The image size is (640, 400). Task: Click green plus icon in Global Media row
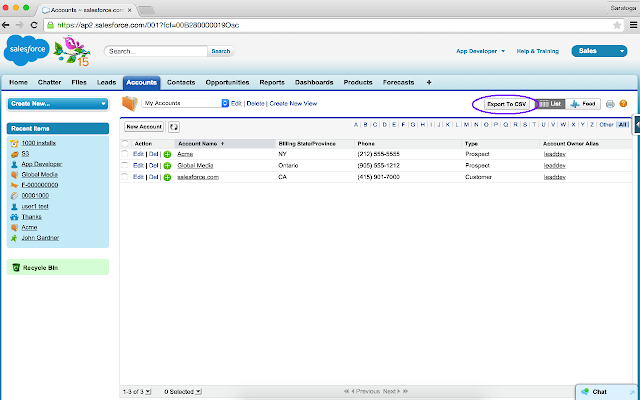coord(167,166)
